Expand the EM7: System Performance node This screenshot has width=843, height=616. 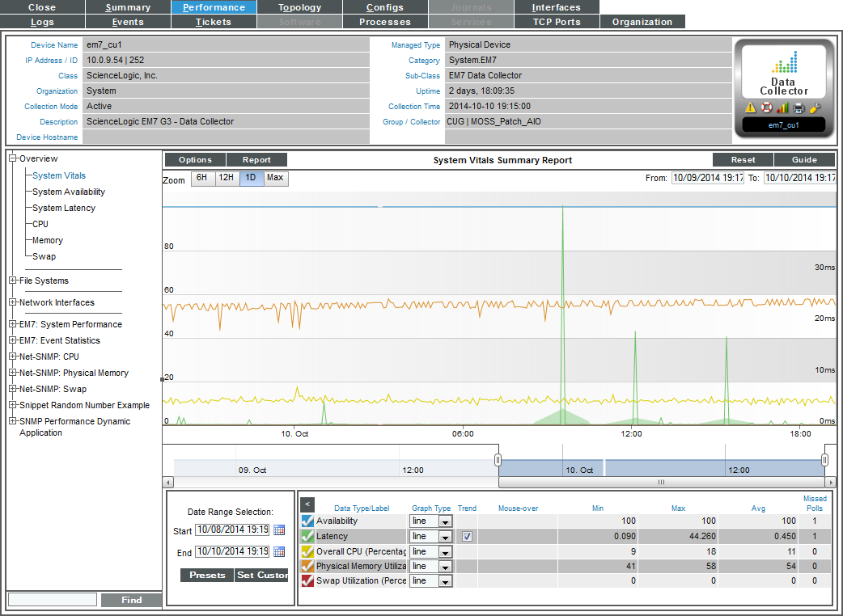click(13, 324)
